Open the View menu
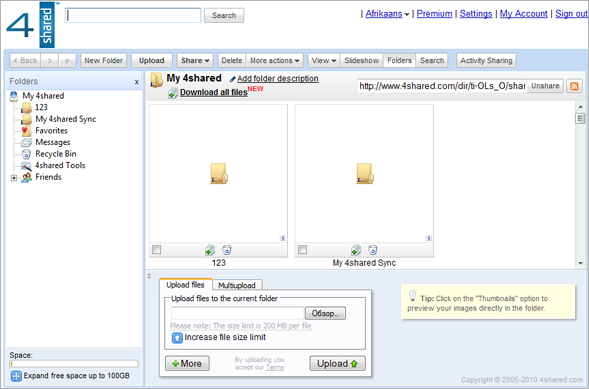 (x=324, y=60)
